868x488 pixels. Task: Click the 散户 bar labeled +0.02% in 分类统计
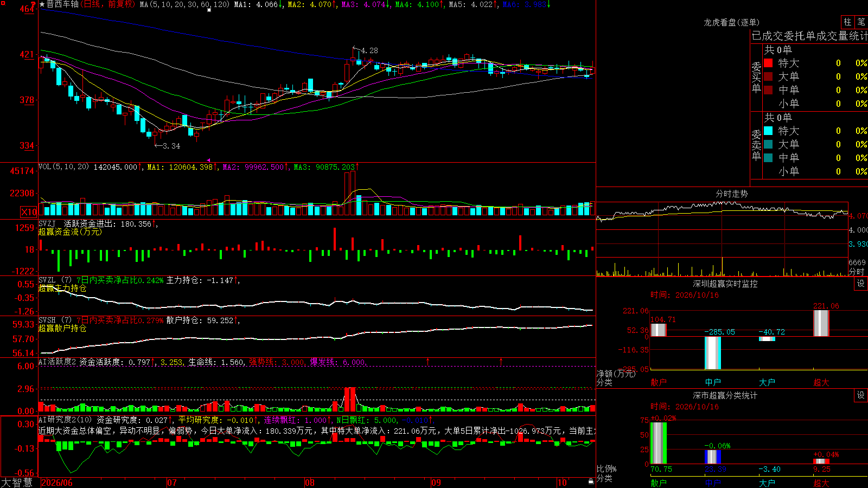click(x=659, y=443)
